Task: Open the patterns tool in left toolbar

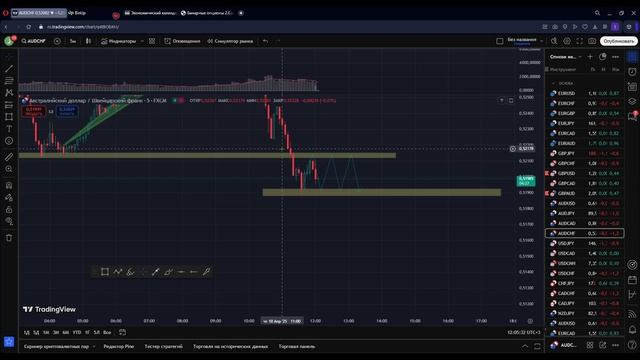Action: tap(9, 93)
